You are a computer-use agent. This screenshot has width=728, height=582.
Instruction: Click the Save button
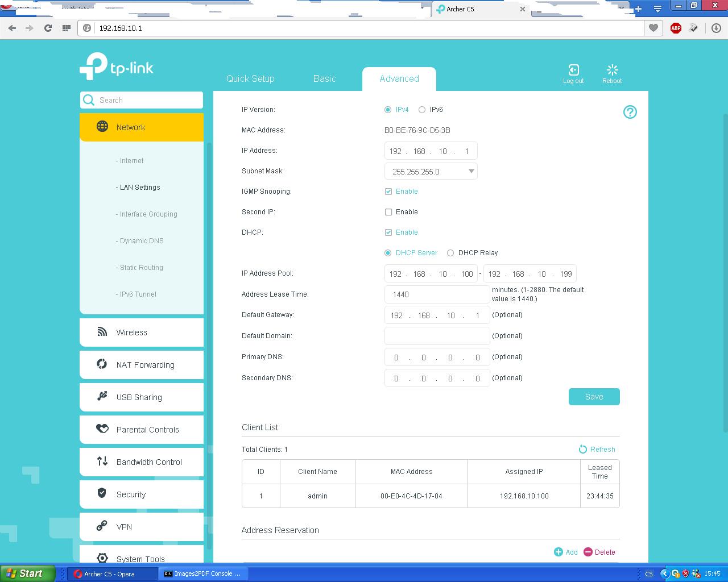[594, 397]
